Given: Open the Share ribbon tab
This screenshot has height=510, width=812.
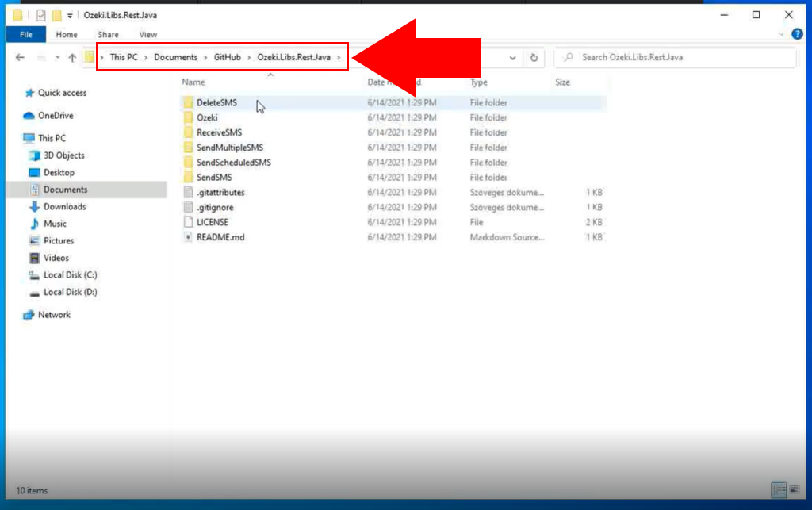Looking at the screenshot, I should click(108, 35).
